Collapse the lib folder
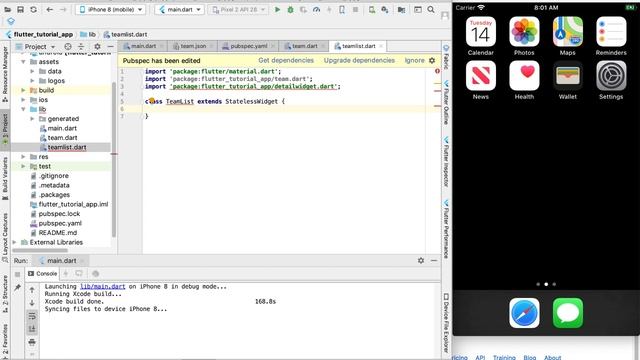Screen dimensions: 640x360 (23, 109)
